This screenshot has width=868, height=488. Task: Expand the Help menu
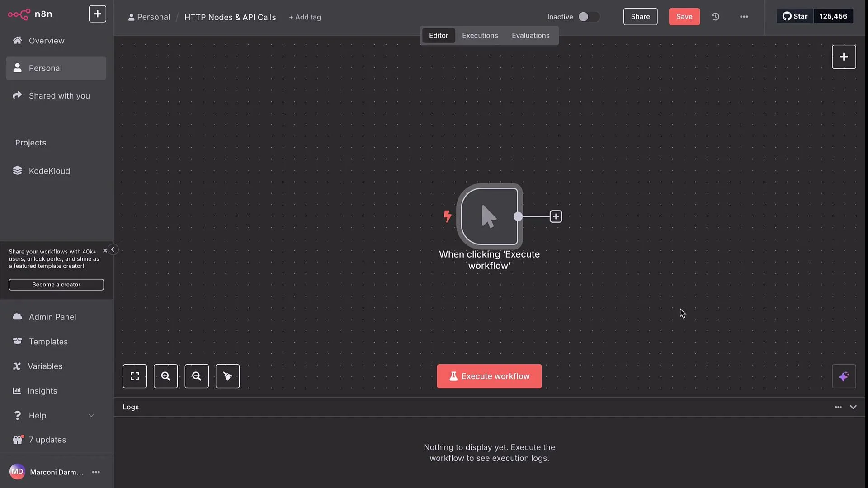point(56,416)
